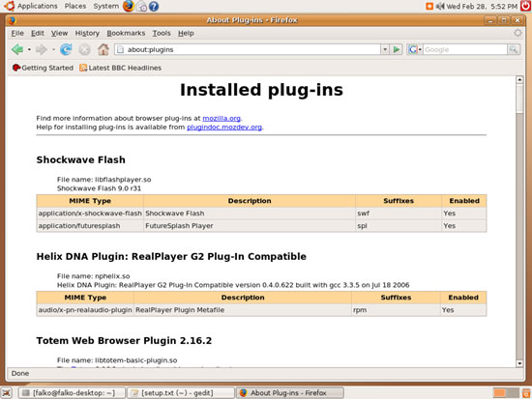532x399 pixels.
Task: Click the Shockwave Flash heading
Action: (x=80, y=159)
